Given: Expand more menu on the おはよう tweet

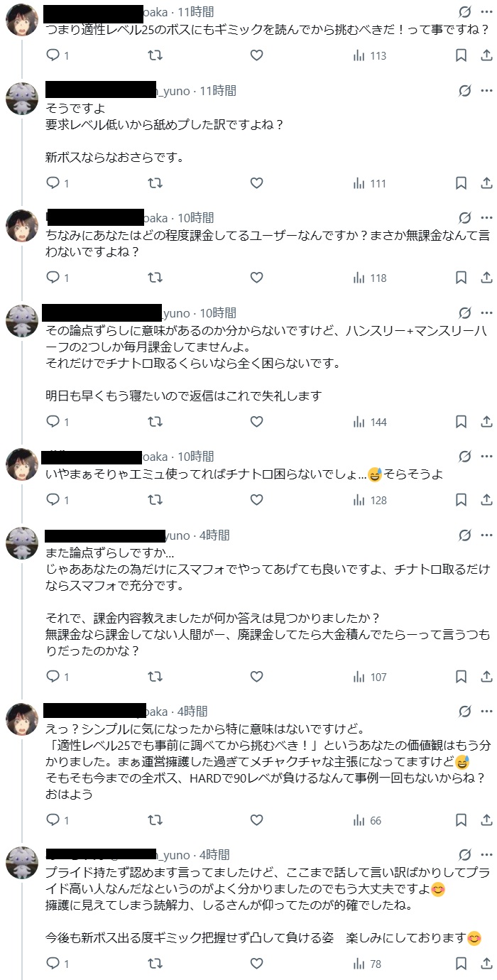Looking at the screenshot, I should pyautogui.click(x=486, y=711).
